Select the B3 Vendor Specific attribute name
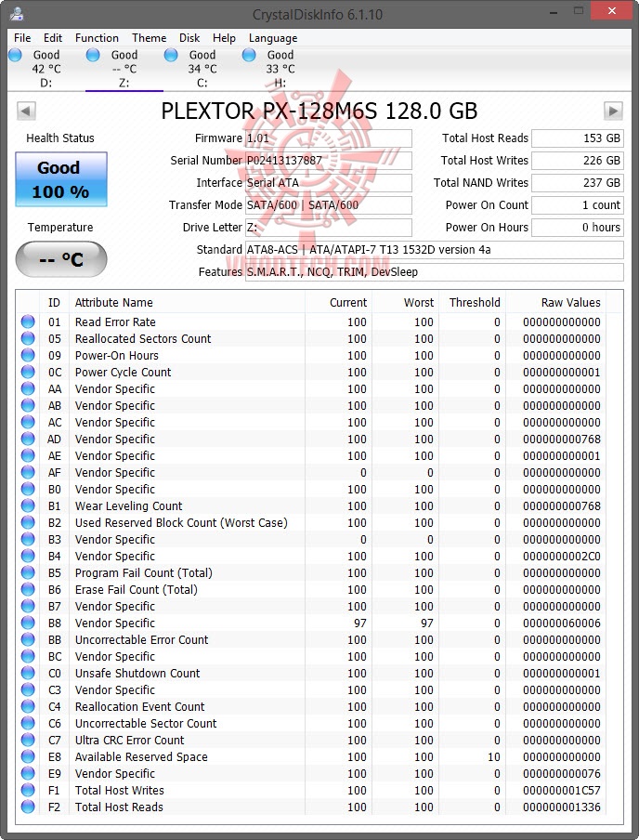 click(115, 540)
